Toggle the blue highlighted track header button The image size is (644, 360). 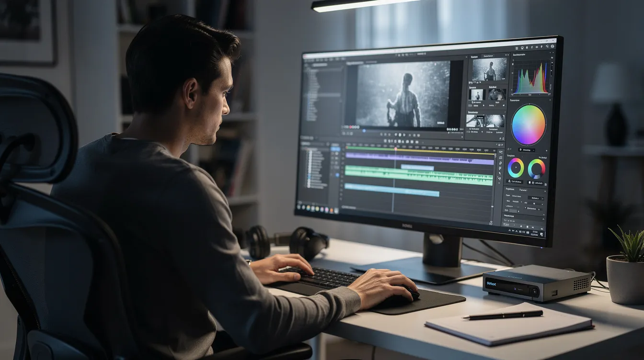[x=335, y=149]
